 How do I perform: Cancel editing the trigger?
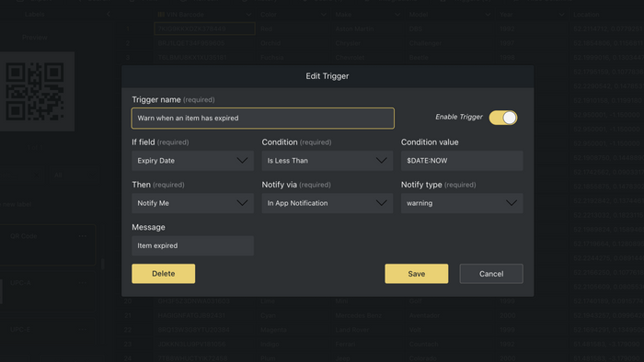click(491, 274)
